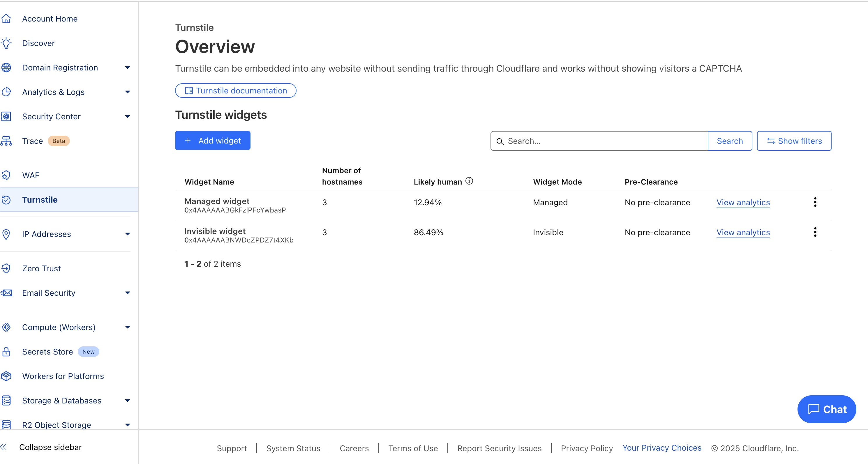868x464 pixels.
Task: Click the Add widget button
Action: 213,140
